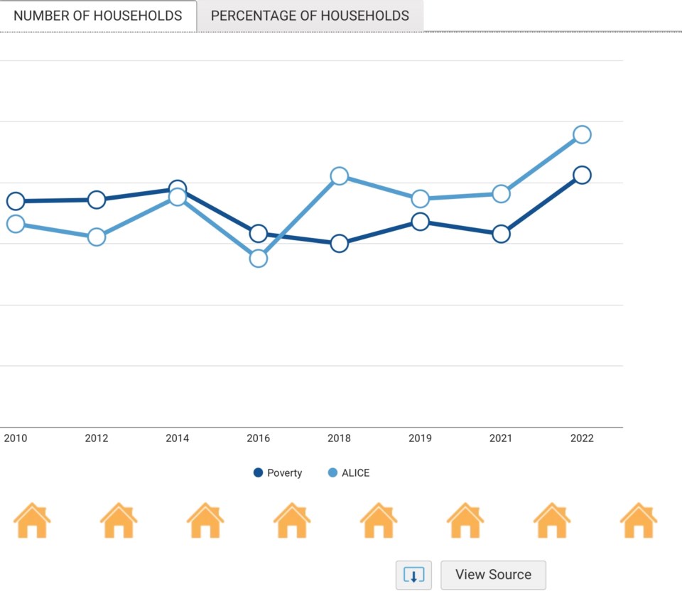Click the 2022 x-axis label
Viewport: 682px width, 616px height.
582,438
